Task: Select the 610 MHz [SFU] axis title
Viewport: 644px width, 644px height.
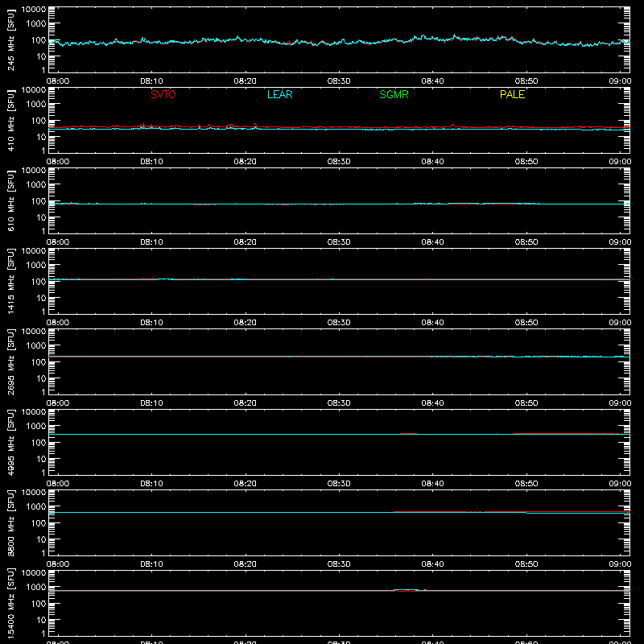Action: click(10, 200)
